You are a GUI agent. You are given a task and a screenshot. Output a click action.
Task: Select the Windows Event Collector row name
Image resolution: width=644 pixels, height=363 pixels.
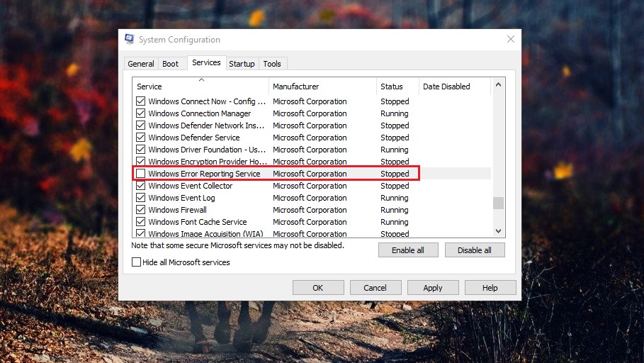[x=191, y=186]
